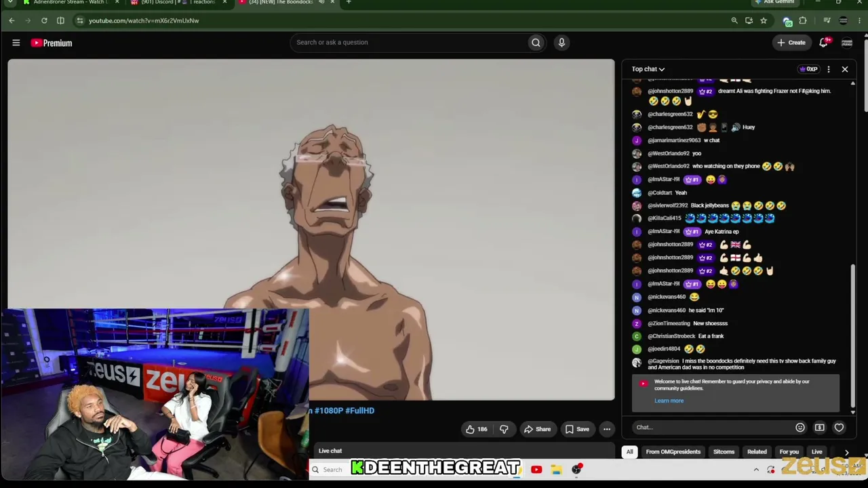This screenshot has width=868, height=488.
Task: Go to YouTube Premium home logo
Action: (52, 43)
